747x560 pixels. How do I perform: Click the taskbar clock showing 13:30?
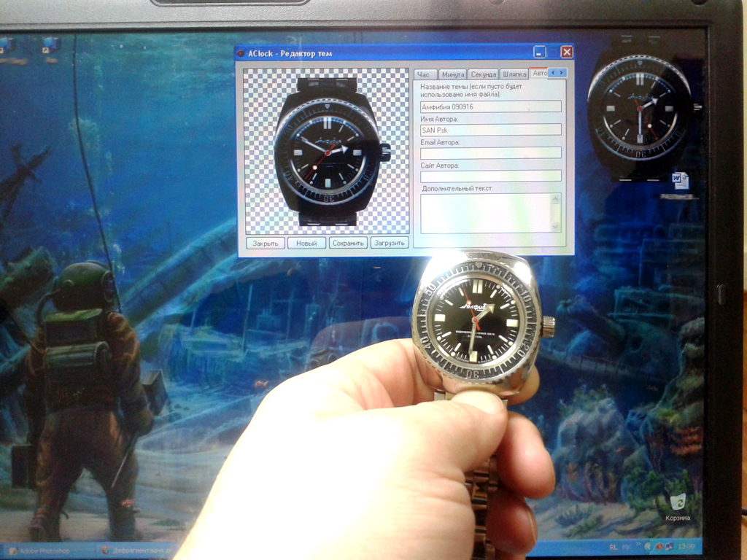[x=686, y=546]
